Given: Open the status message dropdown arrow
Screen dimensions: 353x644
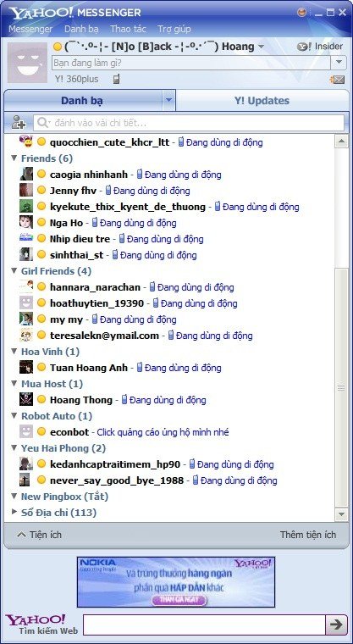Looking at the screenshot, I should tap(339, 63).
